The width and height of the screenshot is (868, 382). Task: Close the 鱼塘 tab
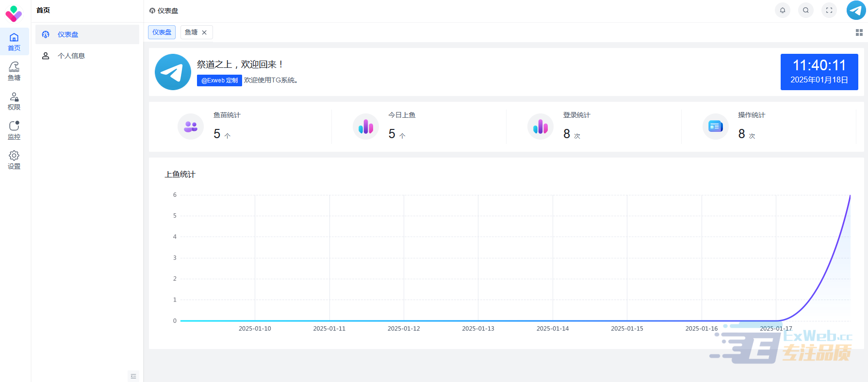pos(204,32)
